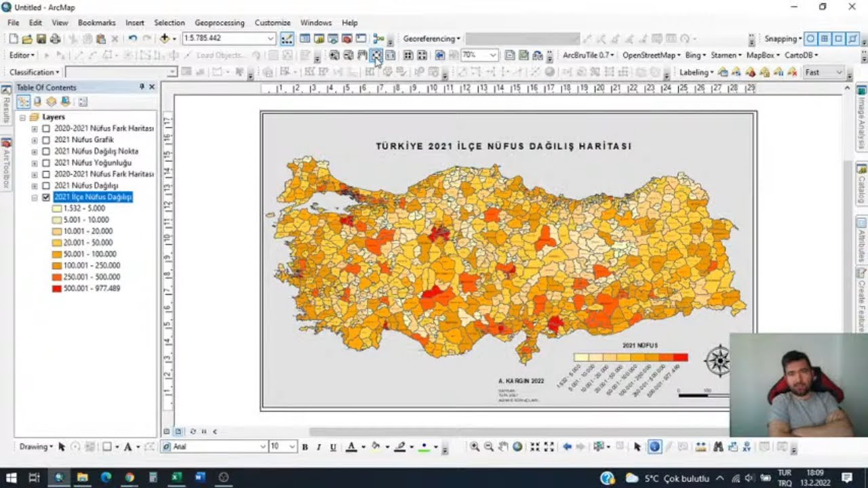This screenshot has width=868, height=488.
Task: Open the Catalog side tab
Action: 861,184
